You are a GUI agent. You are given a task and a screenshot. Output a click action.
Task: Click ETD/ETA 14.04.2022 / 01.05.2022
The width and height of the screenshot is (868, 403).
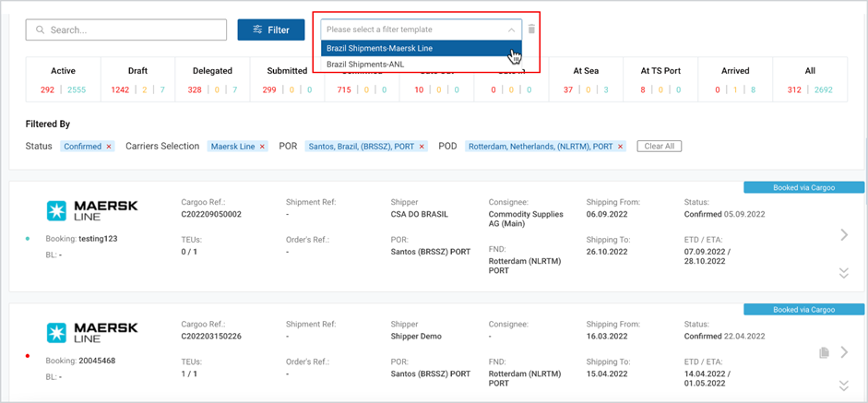tap(707, 379)
